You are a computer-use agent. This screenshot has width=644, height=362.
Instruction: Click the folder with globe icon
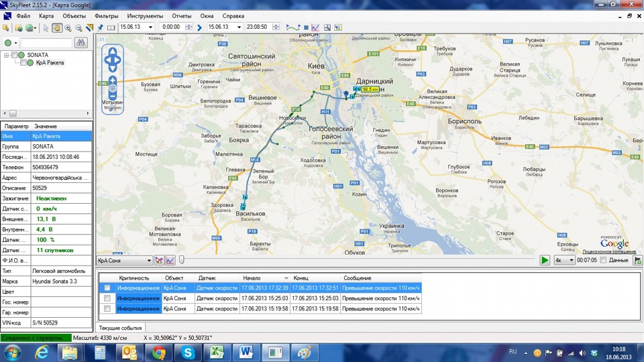(x=19, y=27)
